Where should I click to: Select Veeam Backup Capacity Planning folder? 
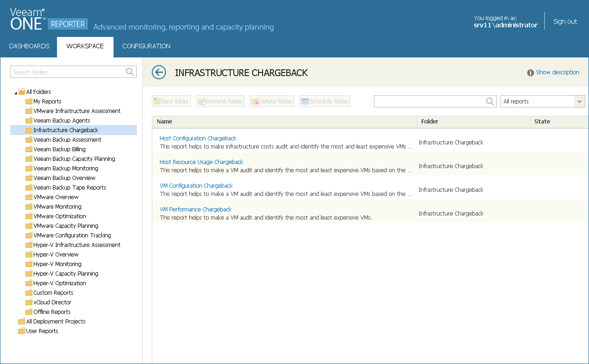point(74,159)
